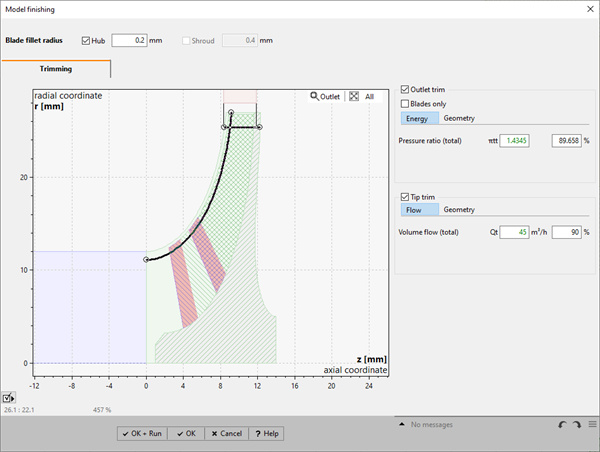Click the Outlet zoom magnifier icon

click(x=315, y=97)
